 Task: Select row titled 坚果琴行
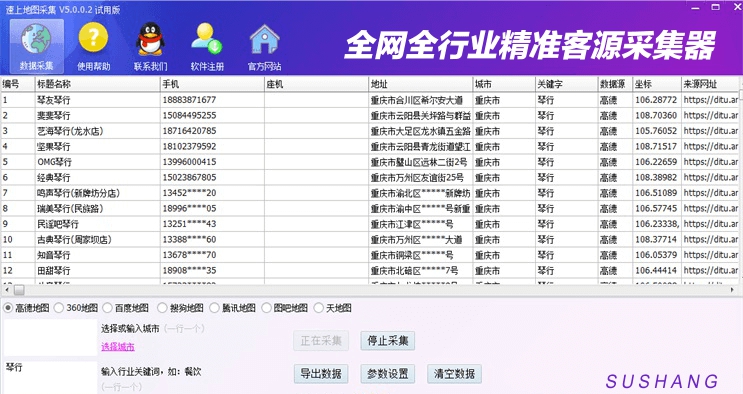(x=370, y=147)
